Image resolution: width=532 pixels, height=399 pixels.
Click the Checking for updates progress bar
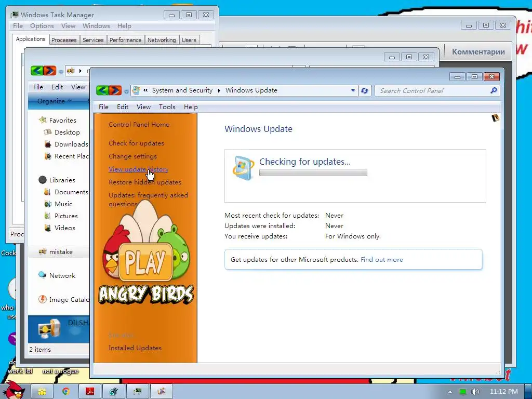click(x=313, y=172)
